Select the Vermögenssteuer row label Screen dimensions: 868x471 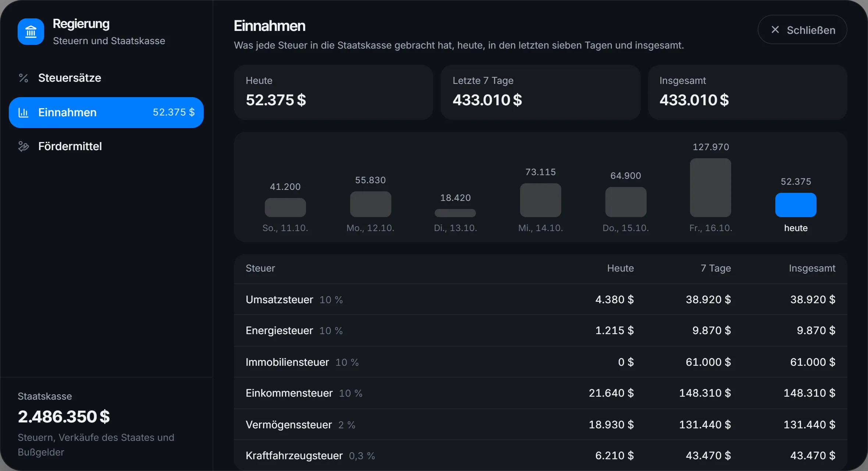pyautogui.click(x=289, y=425)
